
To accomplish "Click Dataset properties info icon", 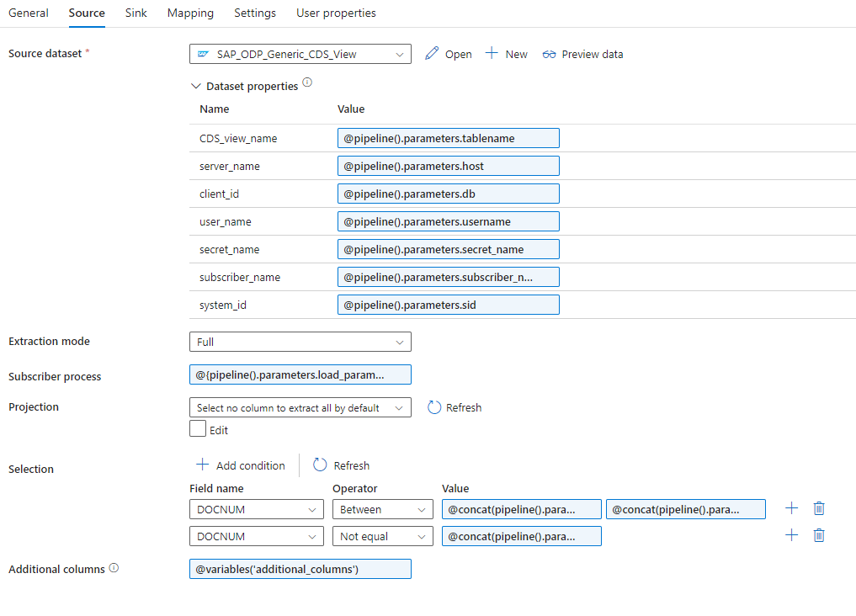I will coord(307,83).
